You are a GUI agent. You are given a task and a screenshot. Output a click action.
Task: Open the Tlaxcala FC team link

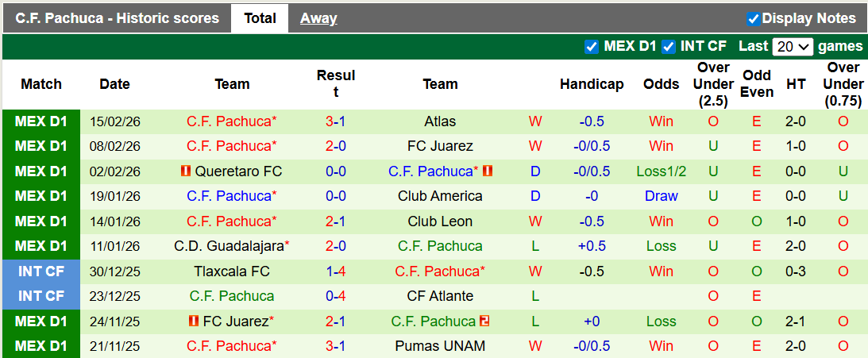(232, 271)
